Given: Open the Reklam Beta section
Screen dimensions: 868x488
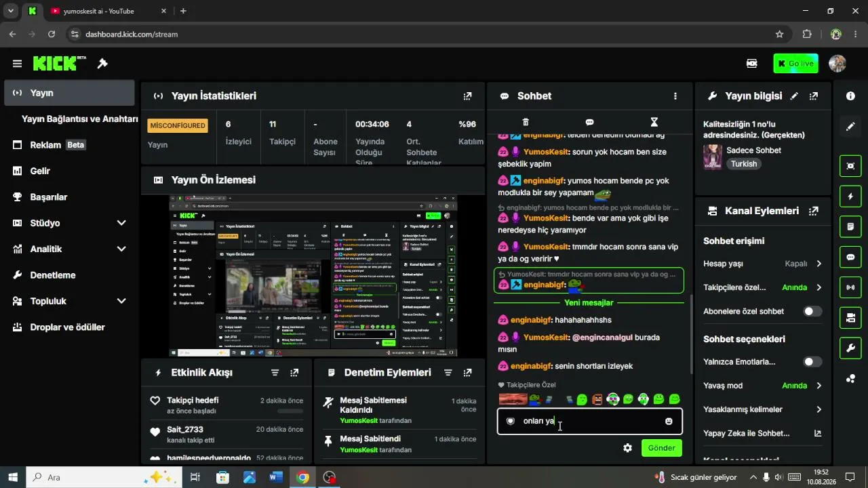Looking at the screenshot, I should 69,145.
